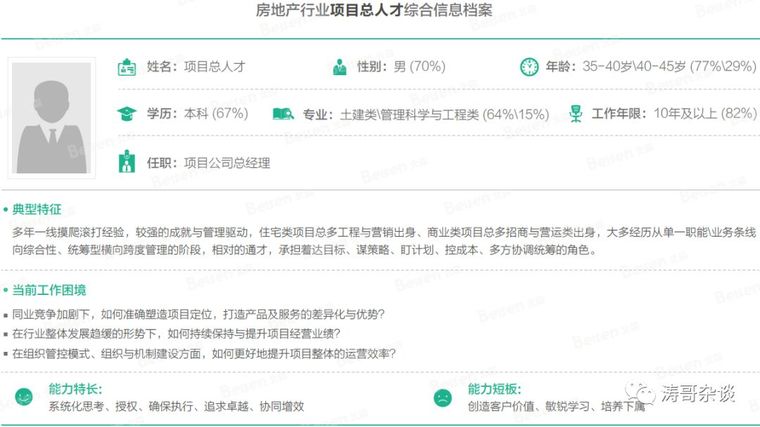
Task: Click the 能力特长 heading
Action: click(x=75, y=388)
